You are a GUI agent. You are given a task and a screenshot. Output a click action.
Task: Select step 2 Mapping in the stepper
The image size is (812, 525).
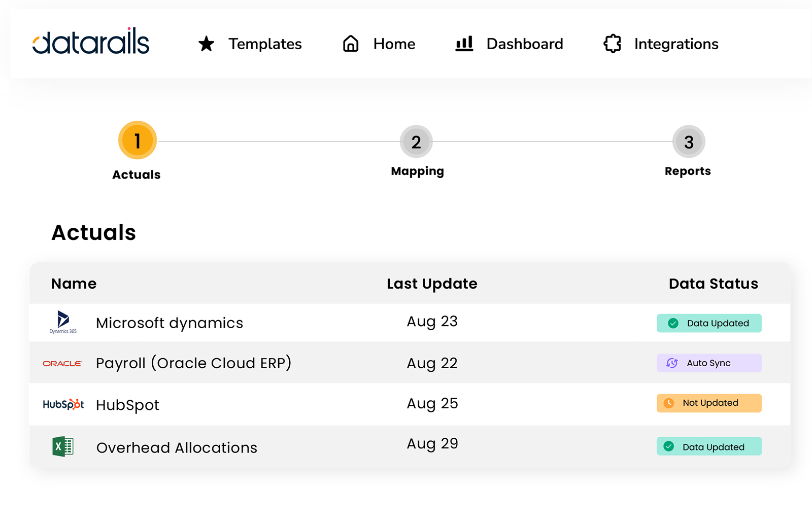click(x=416, y=142)
